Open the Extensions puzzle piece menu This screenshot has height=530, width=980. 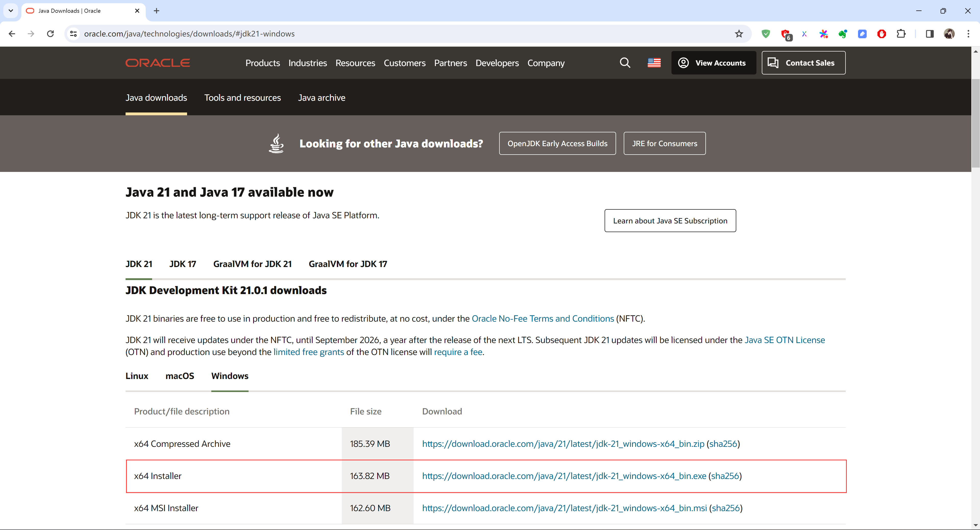901,34
